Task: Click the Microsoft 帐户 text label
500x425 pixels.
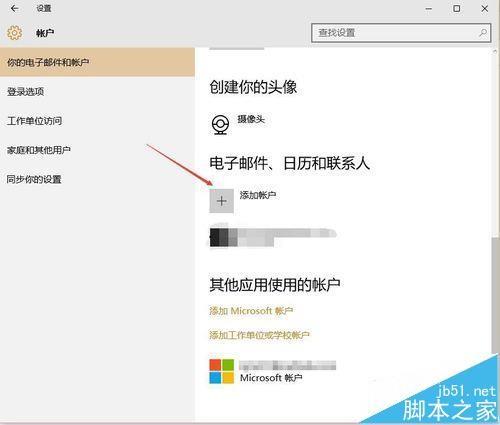Action: pos(271,378)
